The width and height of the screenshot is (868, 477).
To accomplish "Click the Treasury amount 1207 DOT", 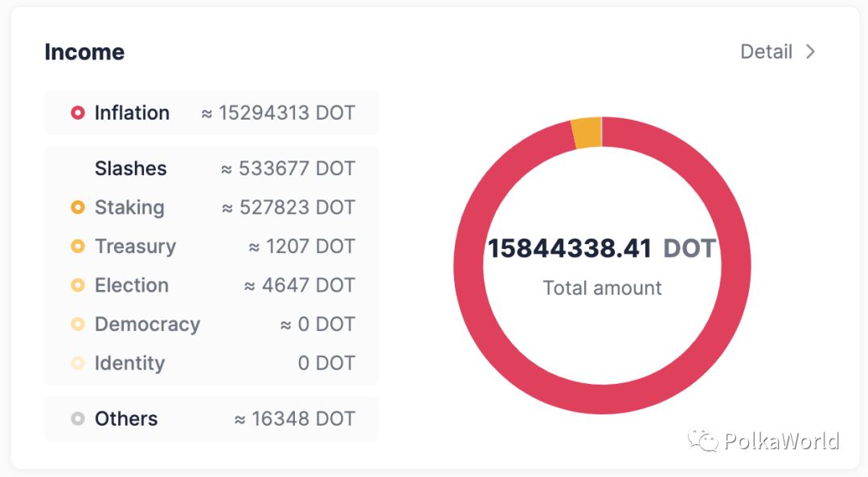I will pos(301,247).
